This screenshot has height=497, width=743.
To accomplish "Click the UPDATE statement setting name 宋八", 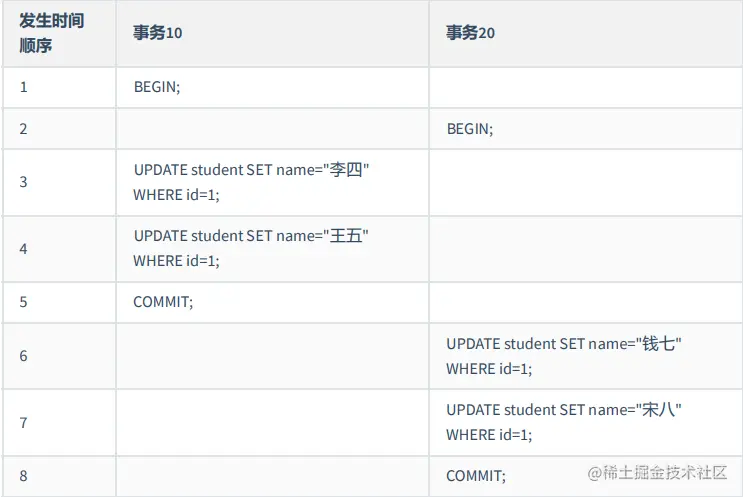I will click(x=564, y=422).
